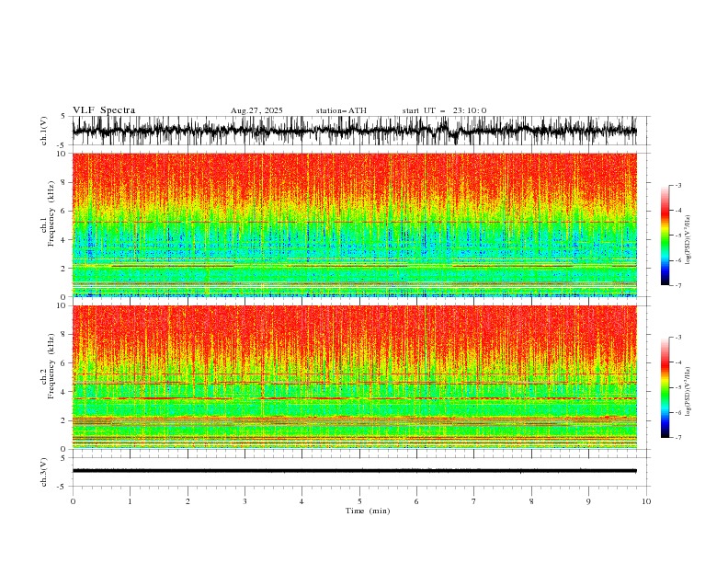This screenshot has width=728, height=563.
Task: Click the "-7" label on ch.1 colorbar
Action: [678, 285]
